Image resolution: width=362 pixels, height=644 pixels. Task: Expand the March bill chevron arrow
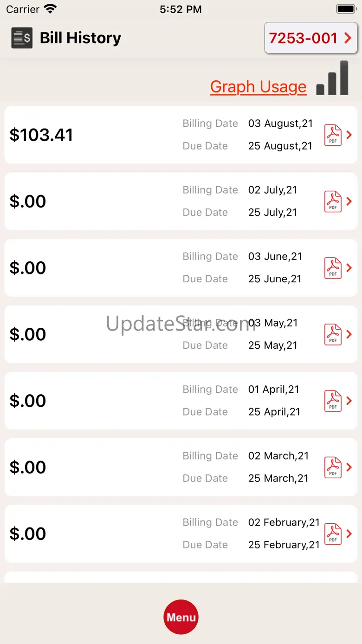point(349,467)
